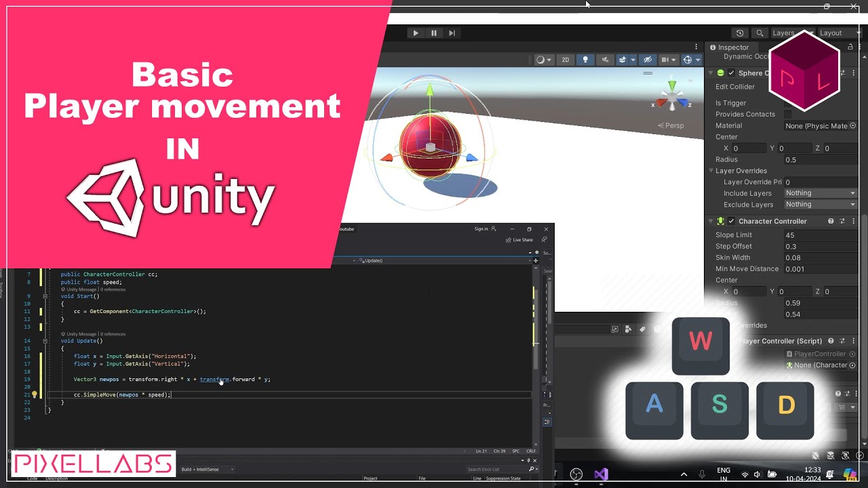Toggle hidden objects visibility in scene

(x=648, y=60)
